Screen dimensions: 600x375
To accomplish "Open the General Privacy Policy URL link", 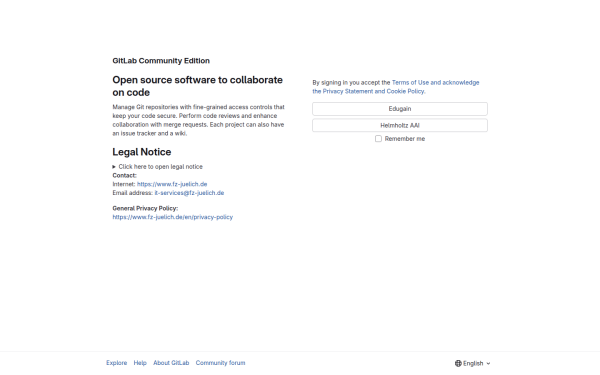I will point(173,217).
